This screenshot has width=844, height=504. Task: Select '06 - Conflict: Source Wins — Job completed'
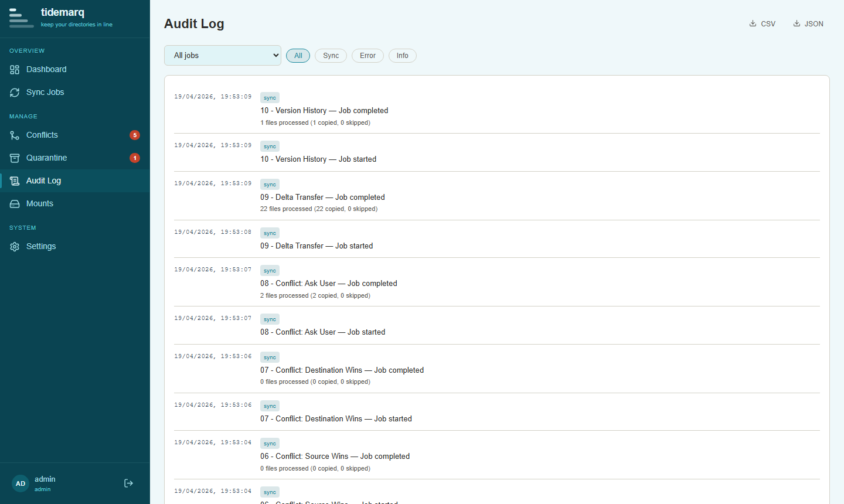pyautogui.click(x=335, y=457)
